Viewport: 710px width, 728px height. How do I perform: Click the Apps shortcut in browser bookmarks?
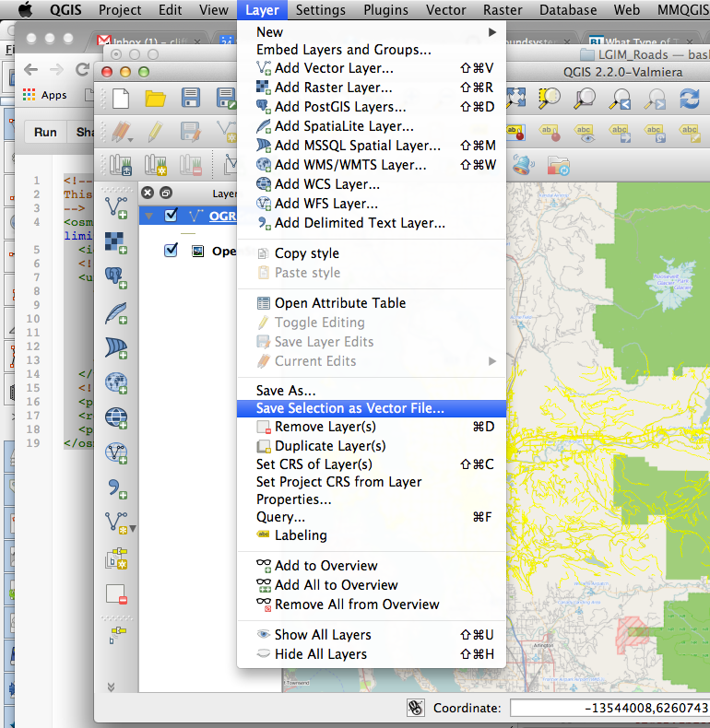[45, 95]
